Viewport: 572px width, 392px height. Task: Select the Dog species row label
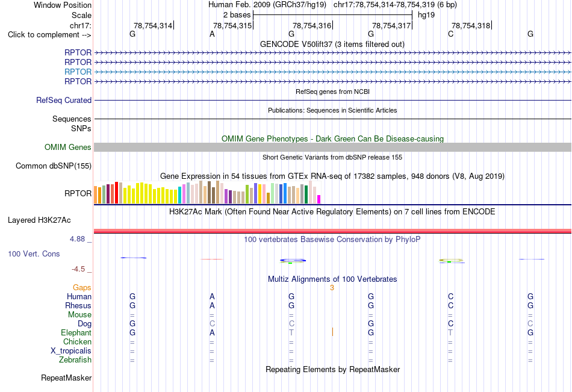pyautogui.click(x=84, y=324)
